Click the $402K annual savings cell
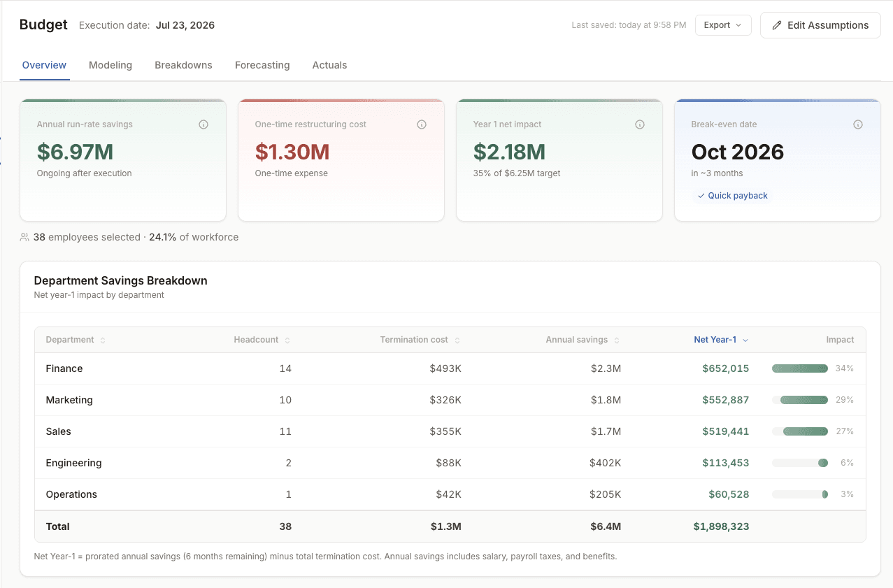Viewport: 893px width, 588px height. coord(605,463)
